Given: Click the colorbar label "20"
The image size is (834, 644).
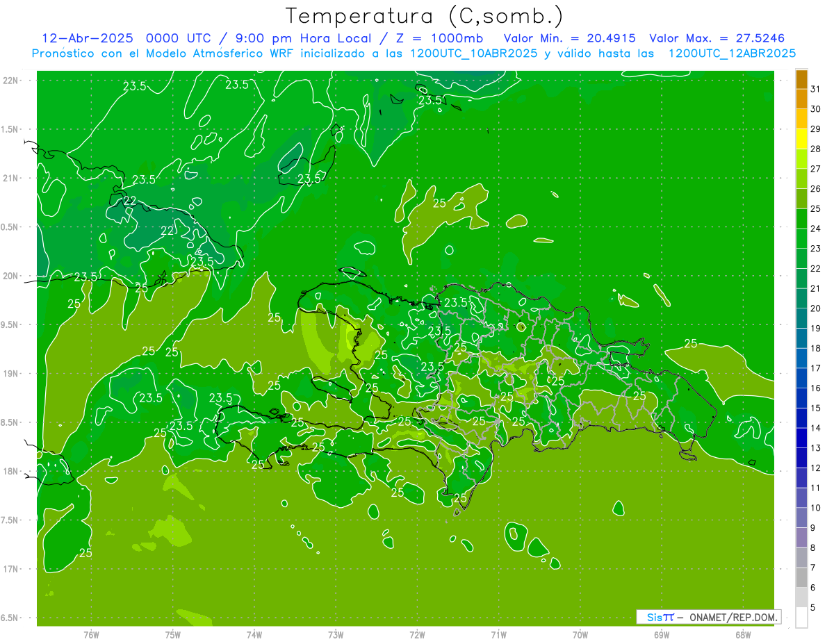Looking at the screenshot, I should point(816,308).
